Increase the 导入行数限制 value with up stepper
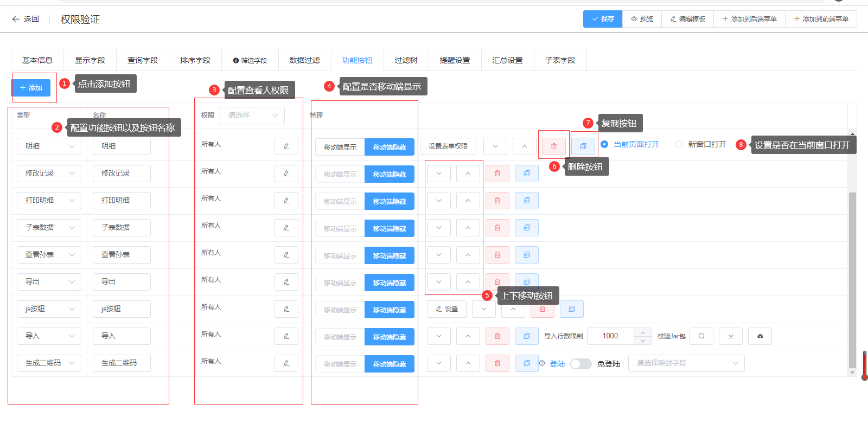 tap(643, 332)
